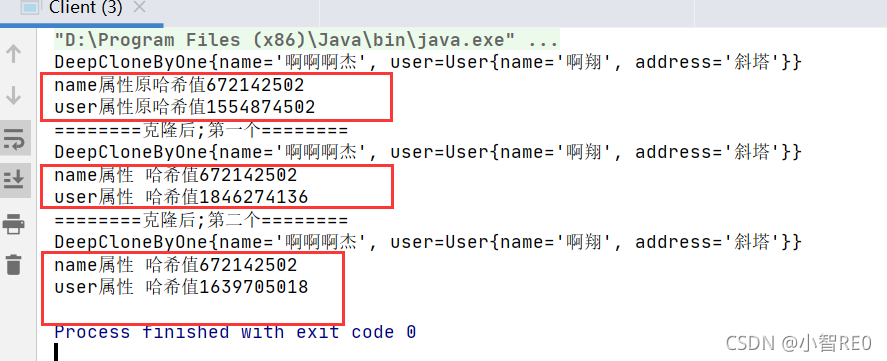Screen dimensions: 887x361
Task: Click the text 'user属性 哈希值1846274136'
Action: 181,196
